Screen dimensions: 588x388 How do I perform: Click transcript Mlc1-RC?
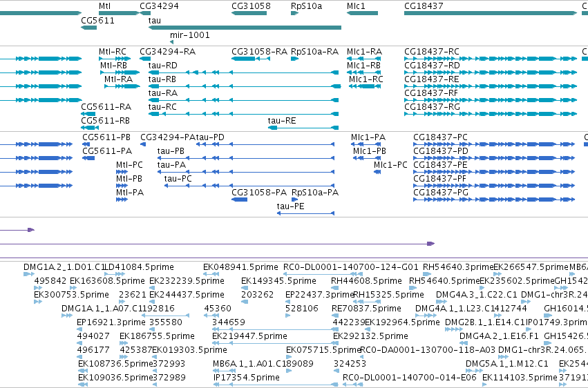tap(366, 79)
